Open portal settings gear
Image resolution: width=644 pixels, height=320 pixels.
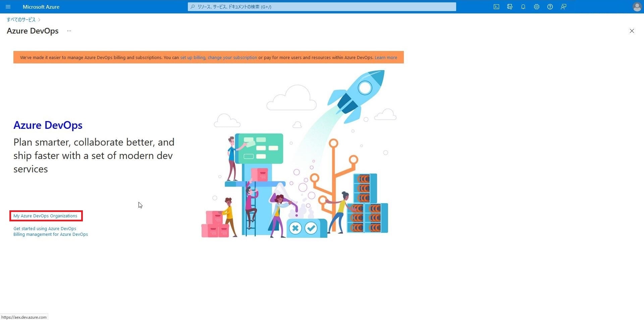click(537, 7)
